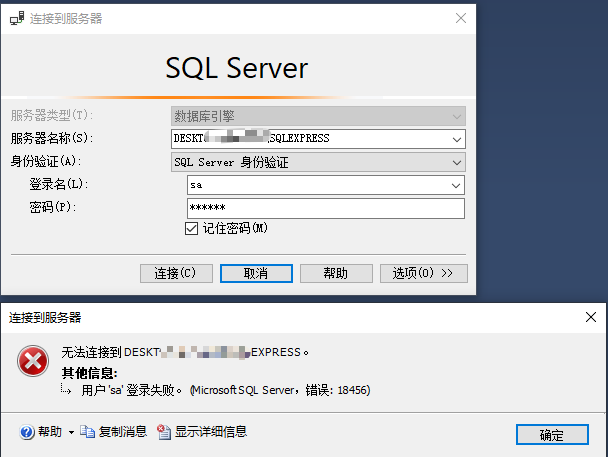Expand Options (选项) in the login dialog

423,273
